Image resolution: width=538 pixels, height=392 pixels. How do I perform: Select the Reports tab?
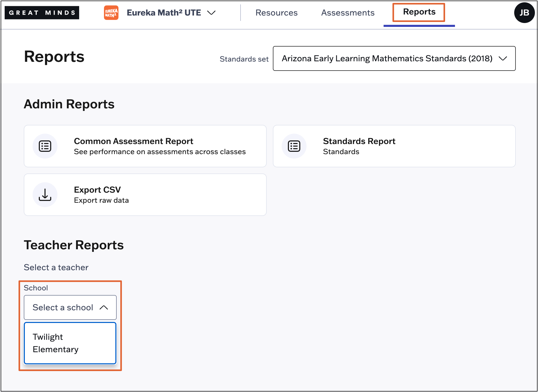pos(419,12)
